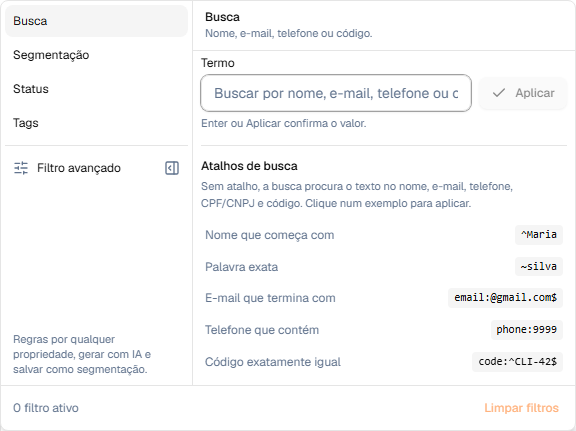Image resolution: width=576 pixels, height=431 pixels.
Task: Click the "Termo" field label
Action: tap(217, 63)
